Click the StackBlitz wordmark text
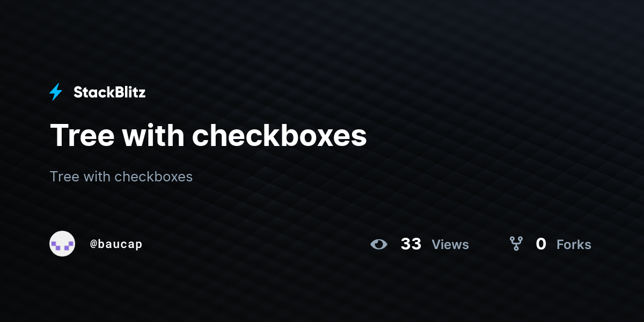 click(x=109, y=92)
